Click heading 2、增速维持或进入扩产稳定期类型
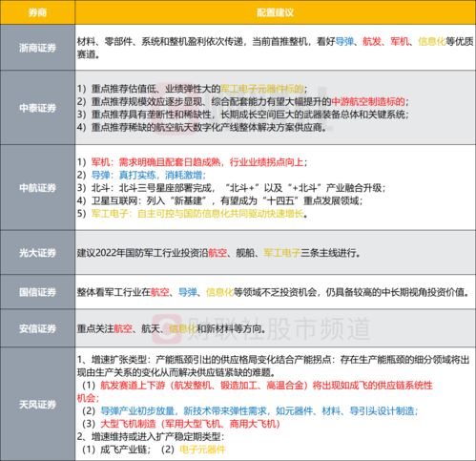476x461 pixels. pos(151,436)
